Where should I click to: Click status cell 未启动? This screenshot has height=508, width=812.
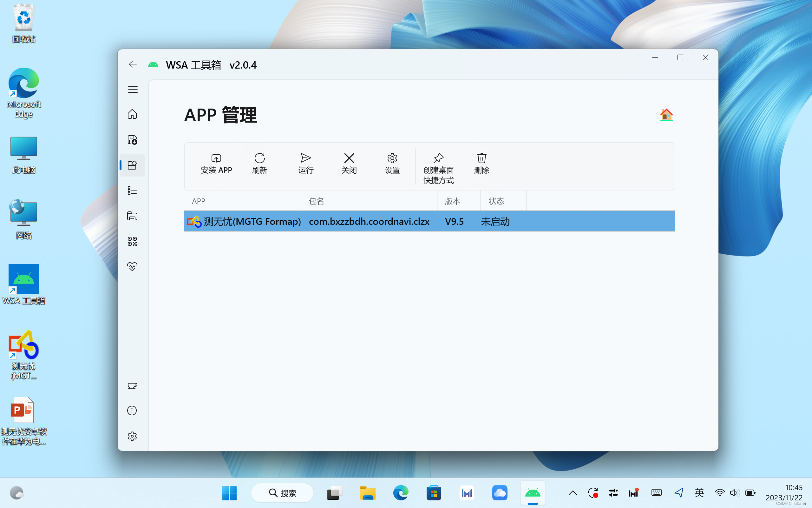pos(495,221)
